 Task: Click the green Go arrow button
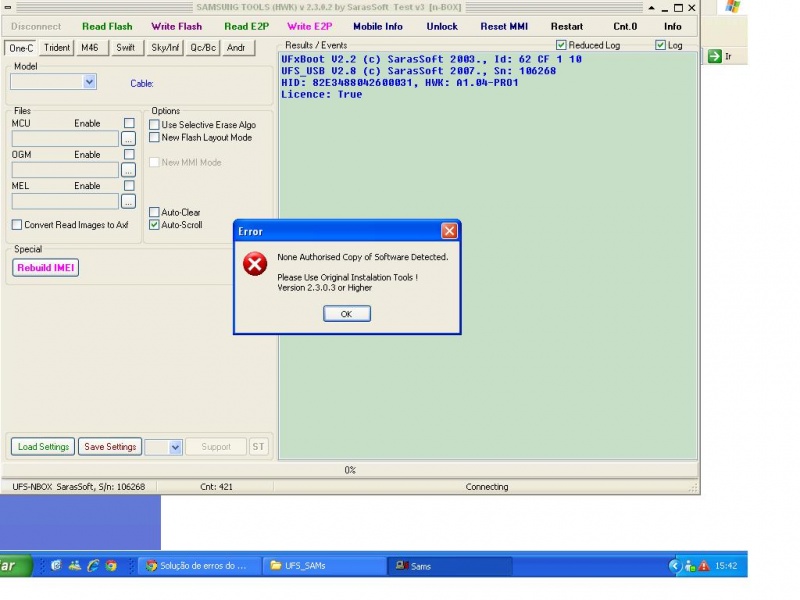[x=715, y=56]
